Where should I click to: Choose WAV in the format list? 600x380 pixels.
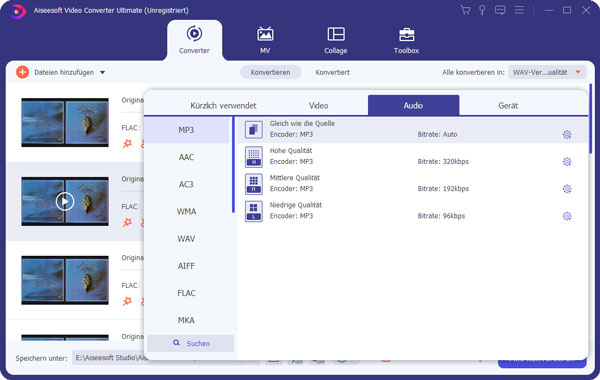186,239
